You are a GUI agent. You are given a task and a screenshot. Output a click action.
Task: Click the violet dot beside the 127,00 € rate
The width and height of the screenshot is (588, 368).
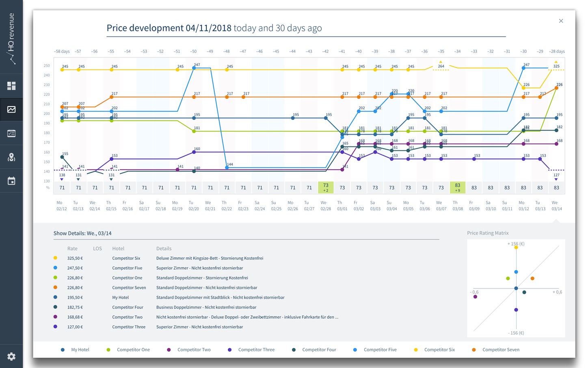(x=55, y=327)
